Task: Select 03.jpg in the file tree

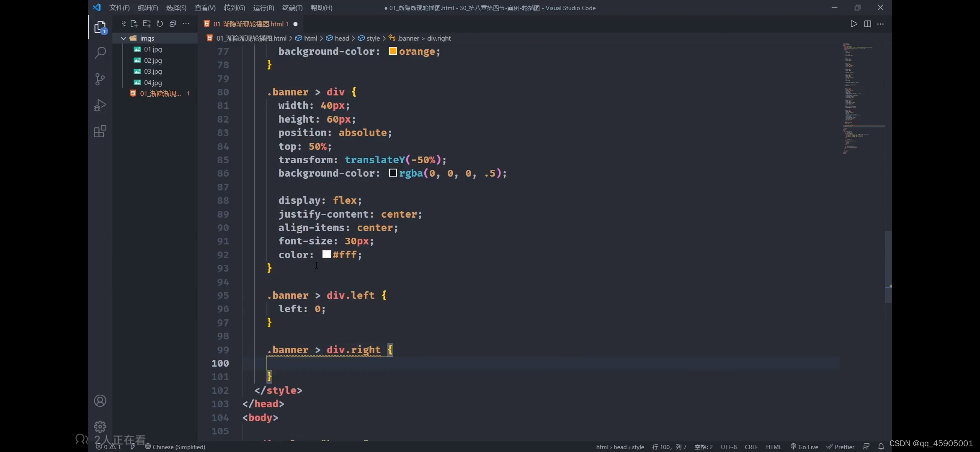Action: (153, 72)
